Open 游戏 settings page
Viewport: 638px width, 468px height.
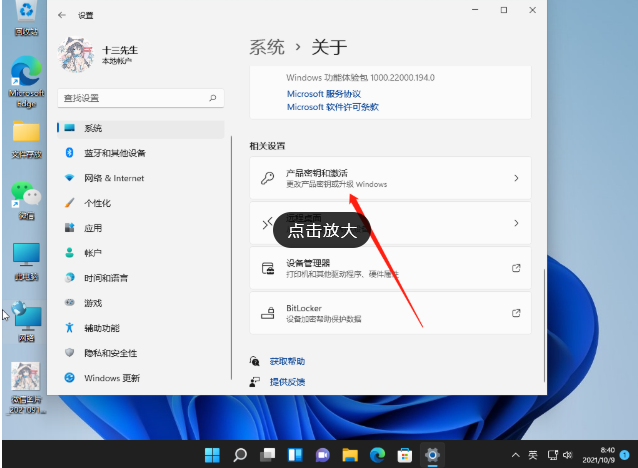tap(141, 303)
